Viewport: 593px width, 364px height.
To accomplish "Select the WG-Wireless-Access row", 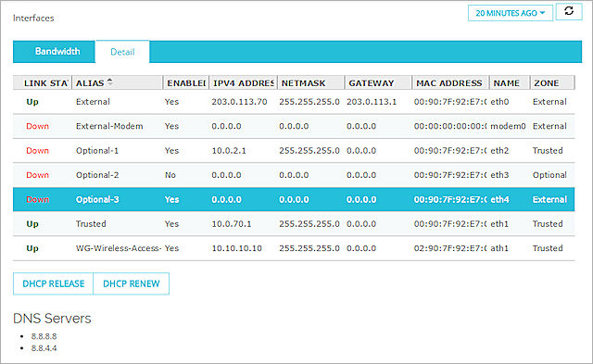I will coord(294,248).
